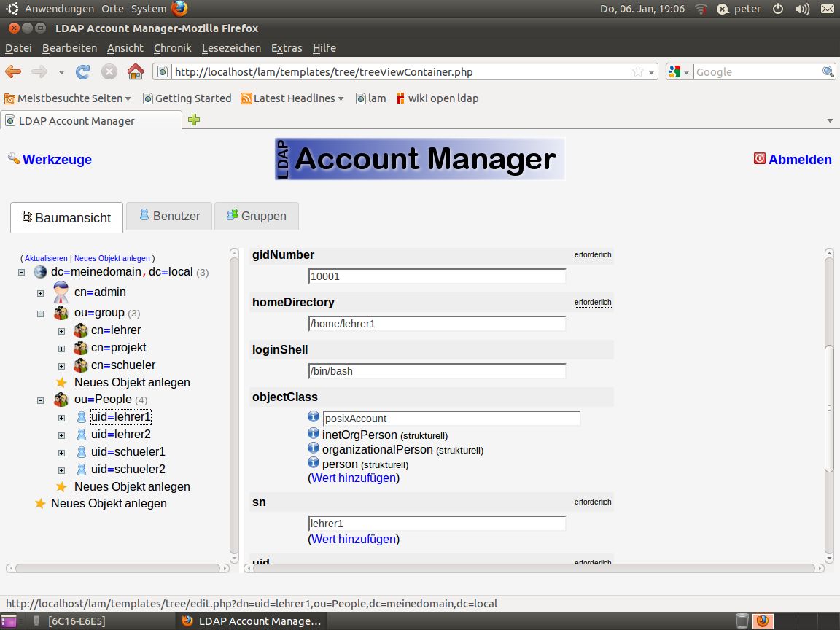Go to the browser home page icon
Screen dimensions: 840x630
pos(135,71)
